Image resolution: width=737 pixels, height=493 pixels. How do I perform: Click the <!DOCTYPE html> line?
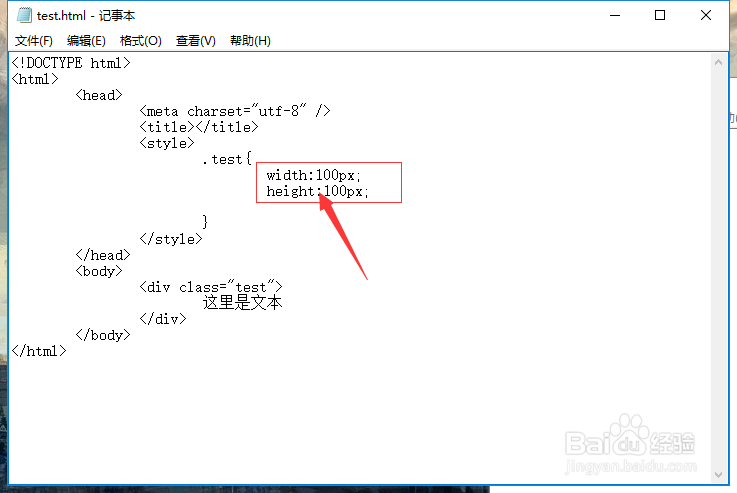click(x=71, y=63)
